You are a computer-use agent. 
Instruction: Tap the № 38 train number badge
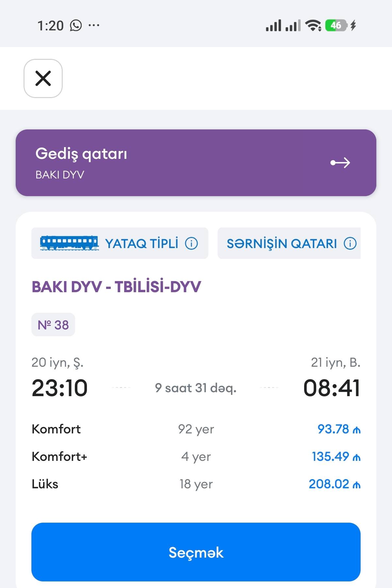coord(53,325)
